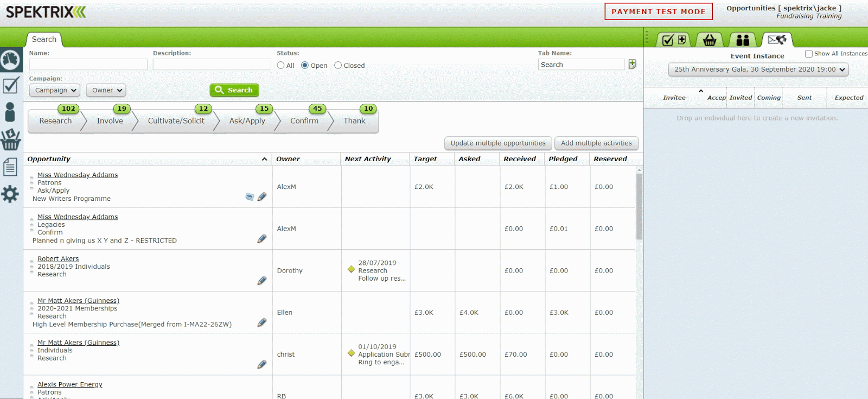Switch to the basket tab in right panel
Viewport: 868px width, 399px height.
[710, 40]
